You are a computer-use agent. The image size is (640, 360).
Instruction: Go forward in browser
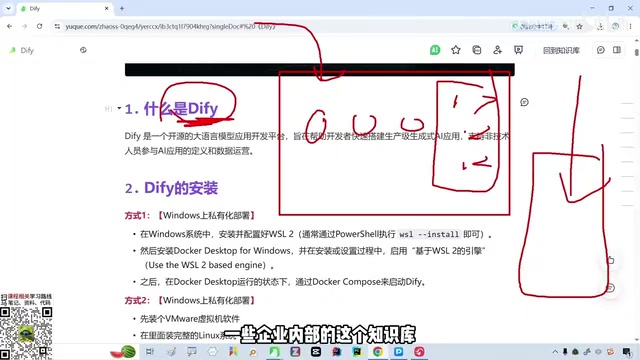pyautogui.click(x=24, y=26)
